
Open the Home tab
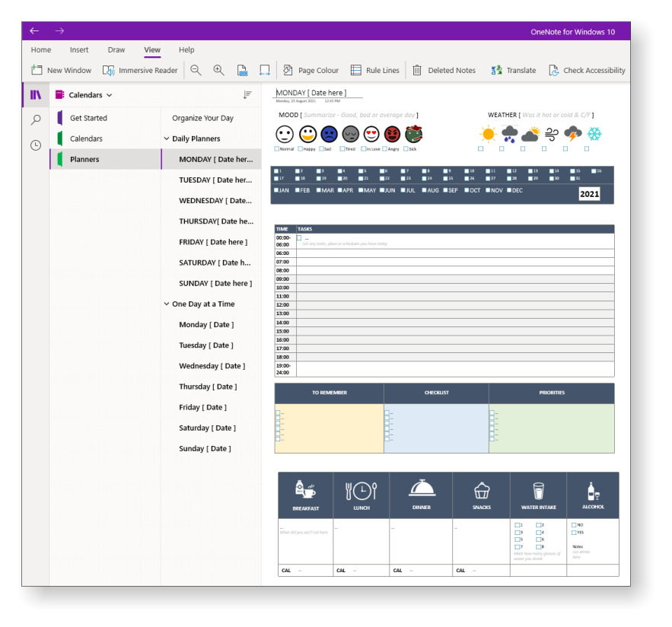(40, 49)
